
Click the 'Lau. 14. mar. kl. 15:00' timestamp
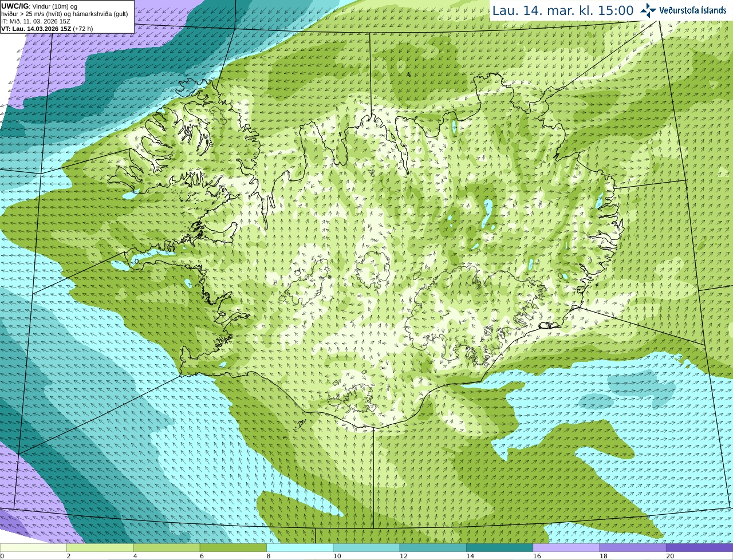[563, 10]
